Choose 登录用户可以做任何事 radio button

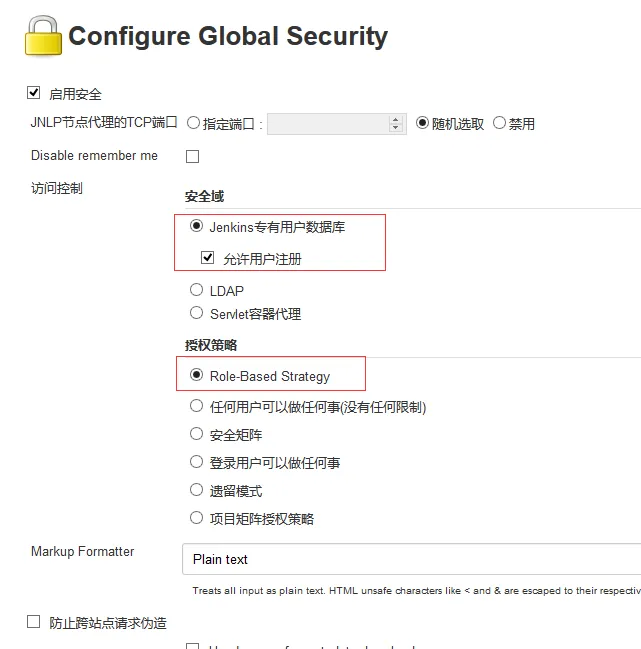196,462
